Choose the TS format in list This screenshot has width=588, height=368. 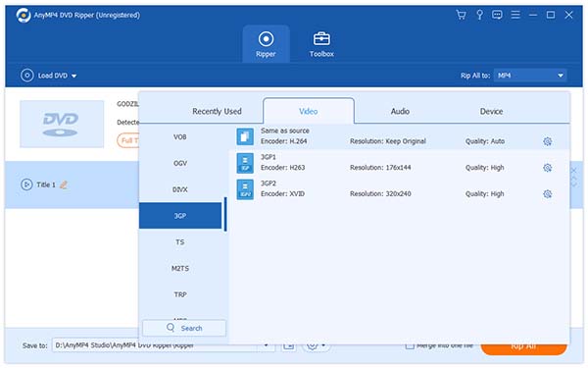[180, 242]
